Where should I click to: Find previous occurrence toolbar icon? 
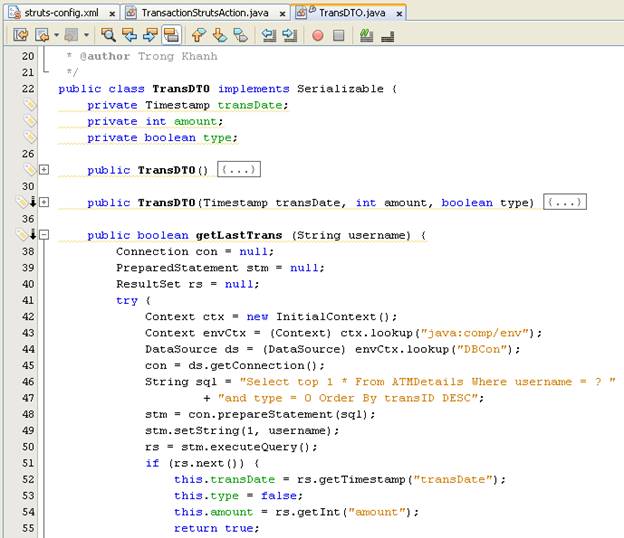[x=129, y=35]
